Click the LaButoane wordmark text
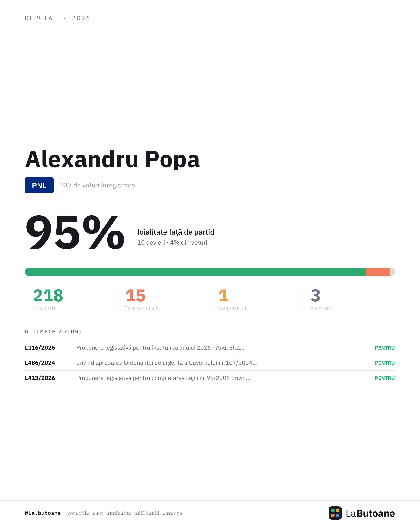Screen dimensions: 420x525 370,513
